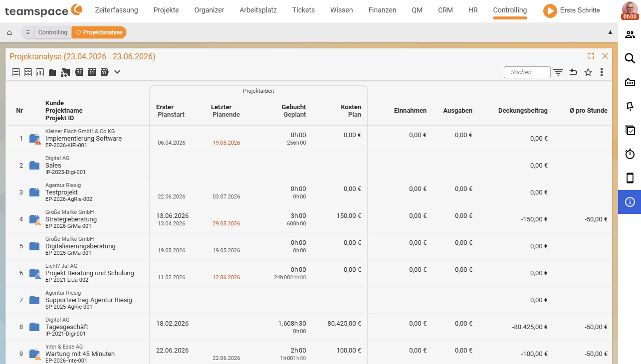The height and width of the screenshot is (364, 641).
Task: Switch to tile grid view icon
Action: (x=28, y=72)
